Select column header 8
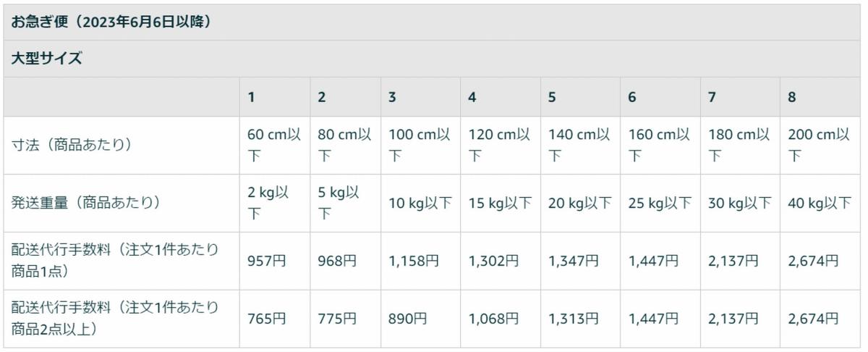 coord(792,97)
